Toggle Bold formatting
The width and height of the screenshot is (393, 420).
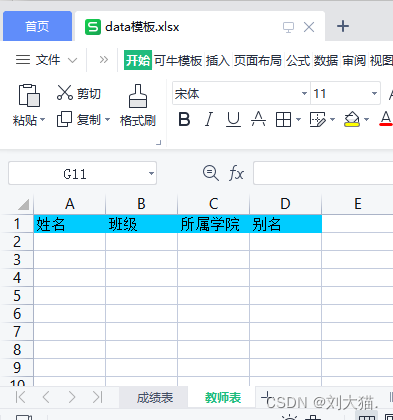184,119
